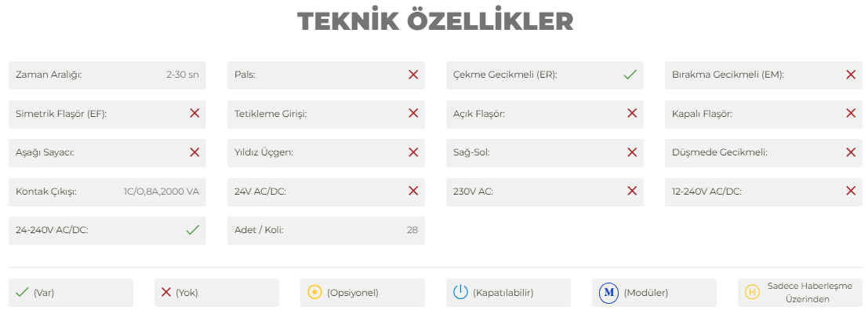Click the red X next to Yıldız Üçgen
This screenshot has width=868, height=314.
coord(413,152)
